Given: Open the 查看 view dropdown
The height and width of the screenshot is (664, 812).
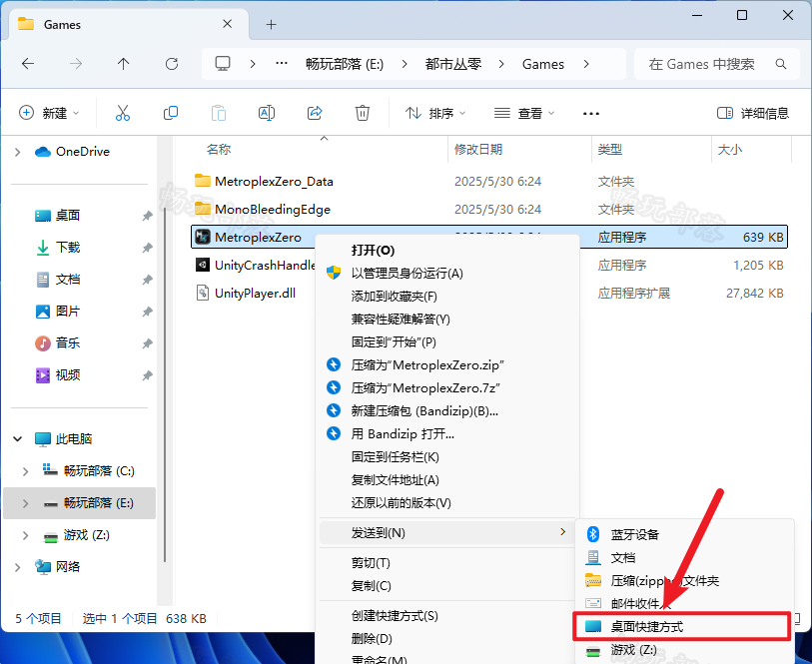Looking at the screenshot, I should coord(524,113).
